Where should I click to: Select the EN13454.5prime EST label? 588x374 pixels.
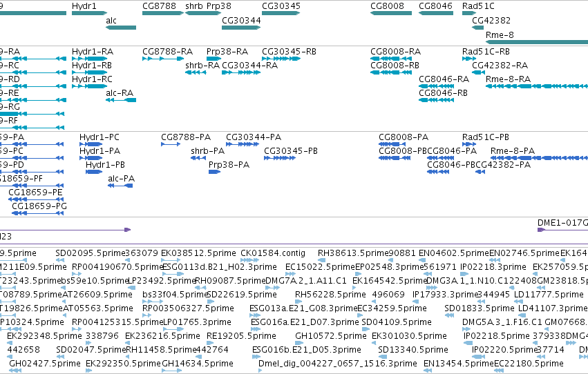459,364
